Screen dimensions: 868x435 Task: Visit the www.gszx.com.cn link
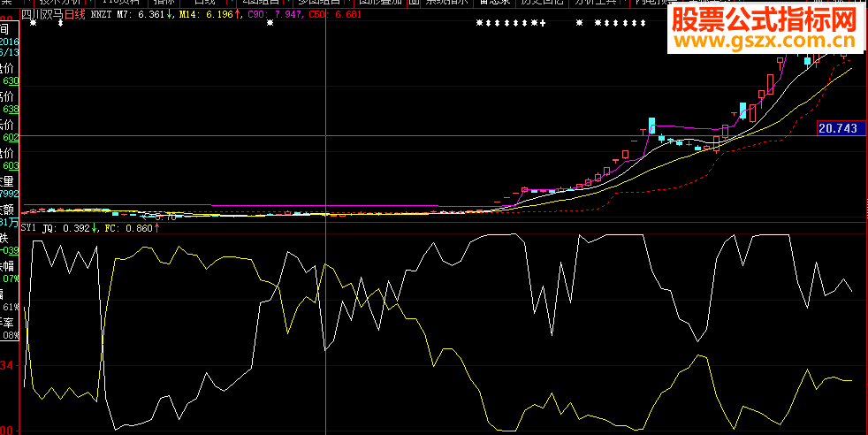[764, 42]
